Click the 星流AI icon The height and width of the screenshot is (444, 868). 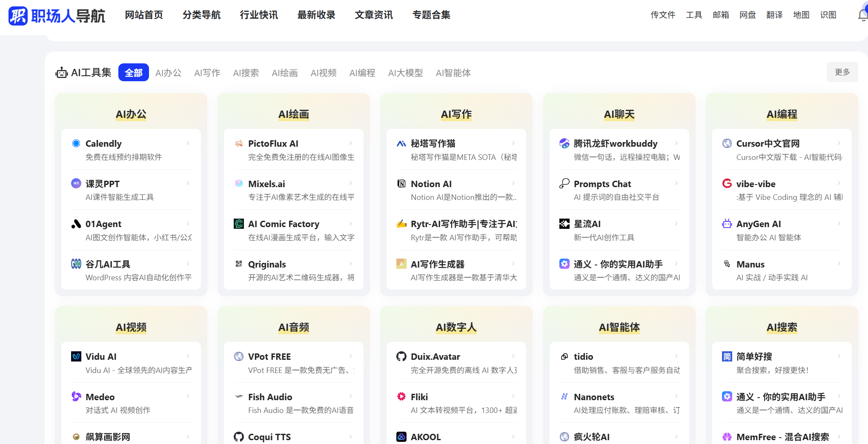[564, 224]
